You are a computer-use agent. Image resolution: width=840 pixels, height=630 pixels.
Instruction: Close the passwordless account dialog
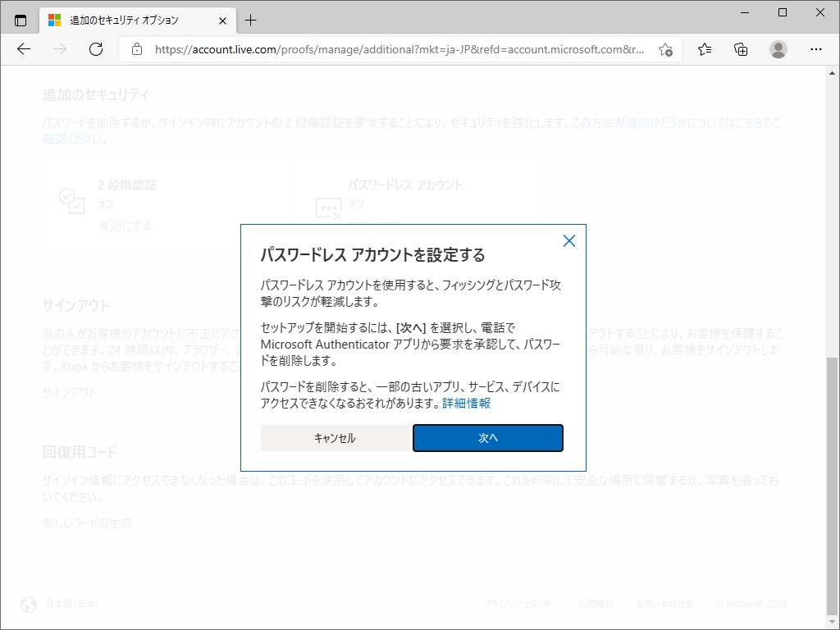[x=569, y=240]
